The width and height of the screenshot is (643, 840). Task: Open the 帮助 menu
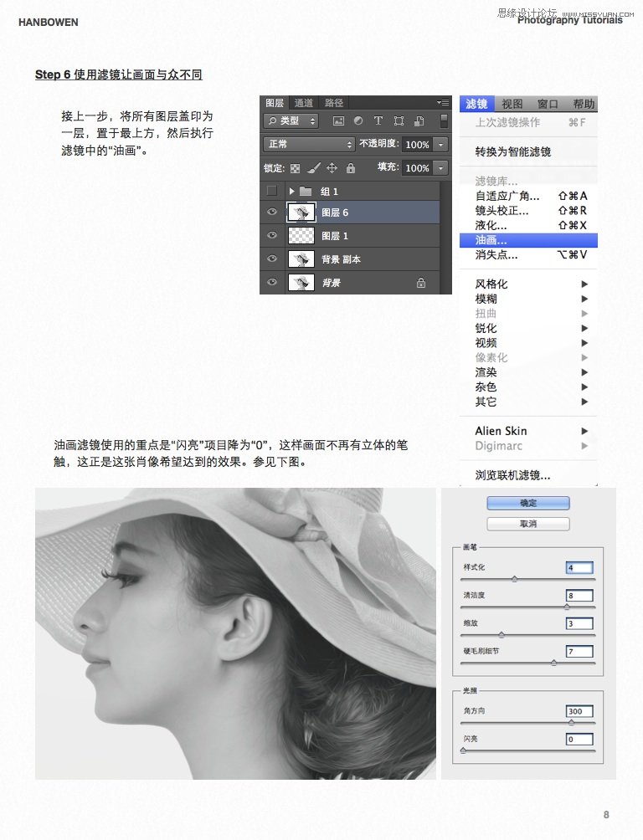click(x=583, y=104)
